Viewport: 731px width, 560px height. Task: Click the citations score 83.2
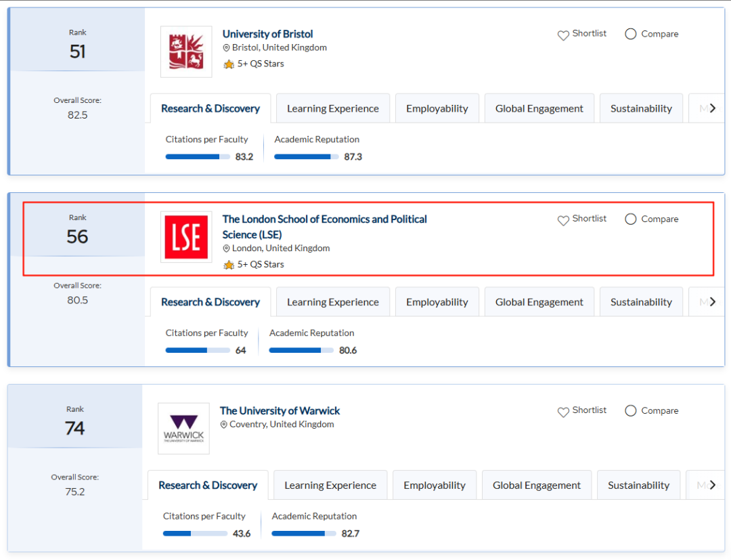click(x=244, y=157)
